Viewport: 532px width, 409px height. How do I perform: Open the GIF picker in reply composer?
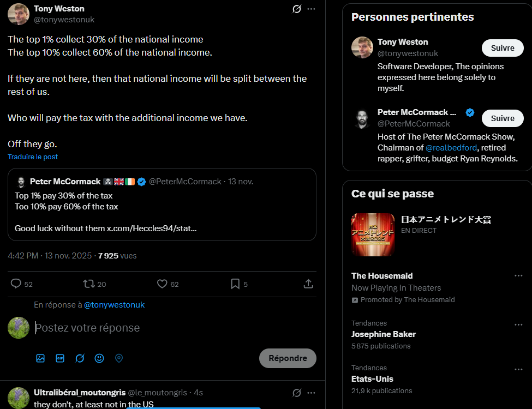click(x=60, y=358)
